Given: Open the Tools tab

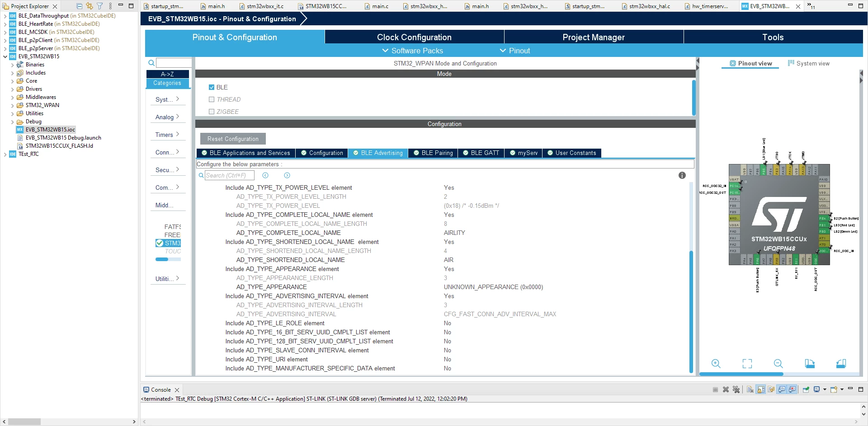Looking at the screenshot, I should point(773,37).
